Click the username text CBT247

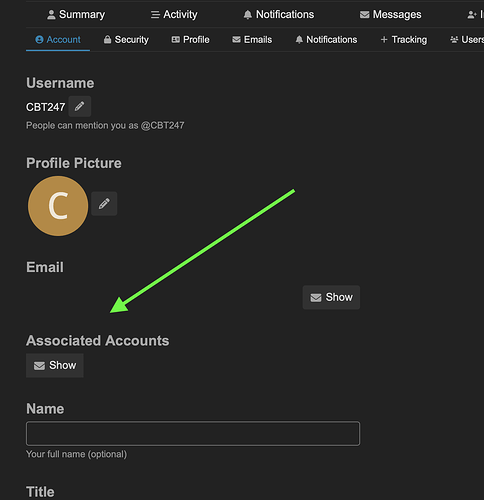coord(46,107)
